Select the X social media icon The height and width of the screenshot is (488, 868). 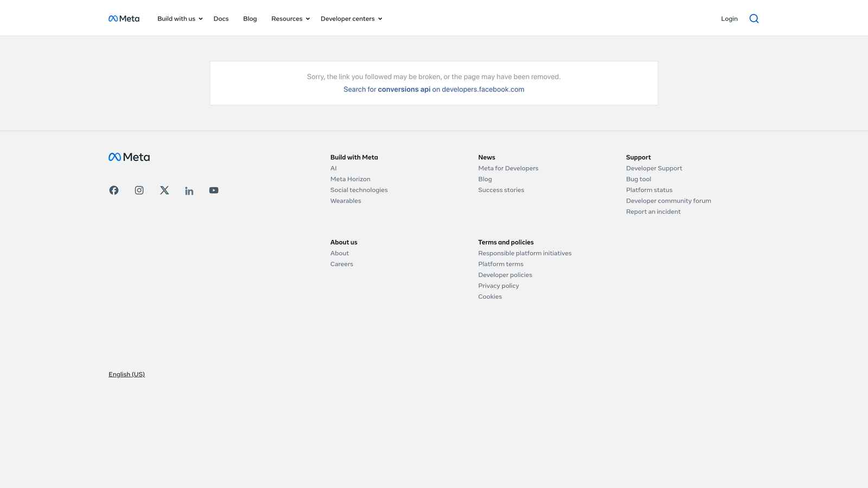pos(164,190)
